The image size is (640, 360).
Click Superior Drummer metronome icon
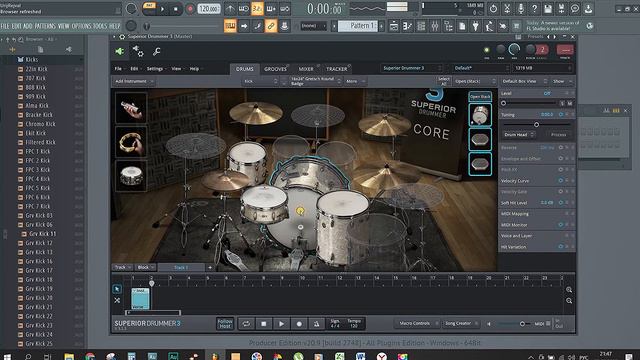(x=316, y=324)
